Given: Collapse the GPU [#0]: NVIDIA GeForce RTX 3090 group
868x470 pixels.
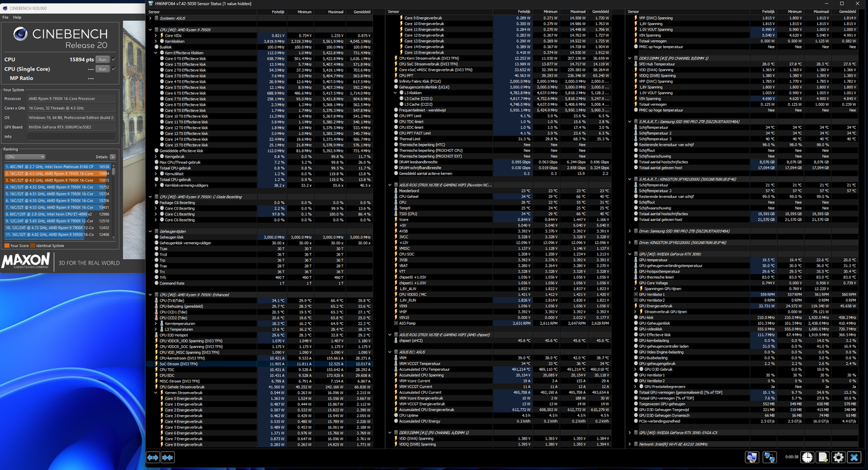Looking at the screenshot, I should coord(630,254).
